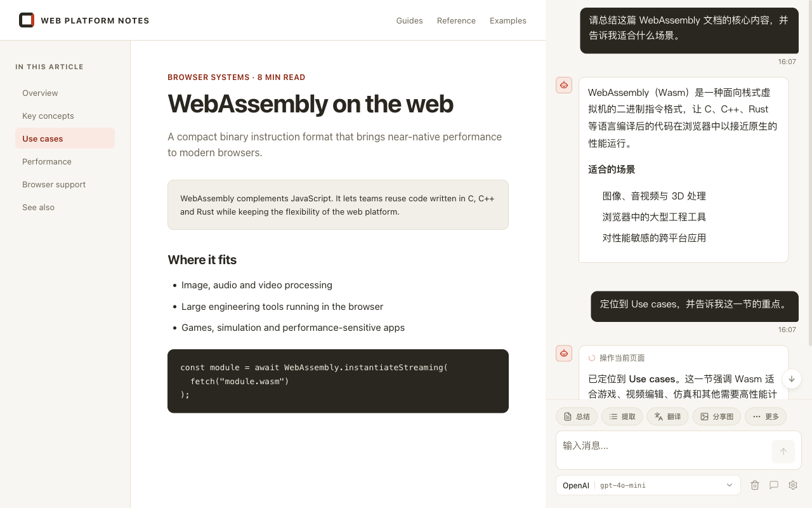Open chat settings gear icon
812x508 pixels.
[793, 485]
